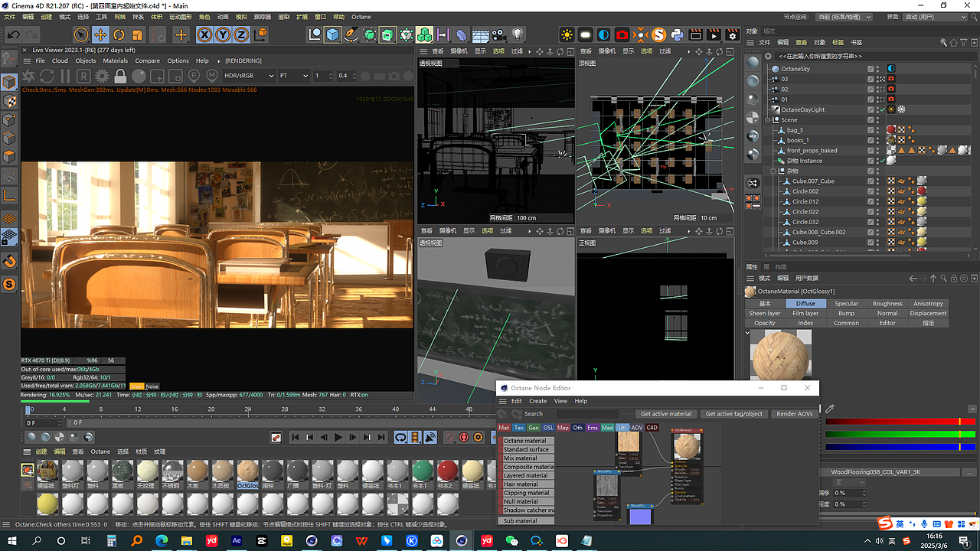Click Get active tag/object button
This screenshot has width=980, height=551.
pos(734,414)
